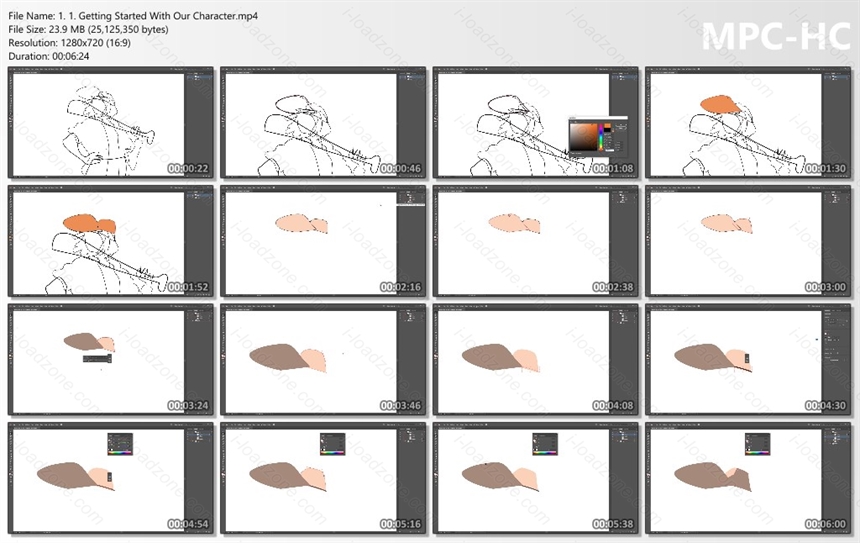Click the thumbnail frame stamped 00:04:30

click(748, 360)
